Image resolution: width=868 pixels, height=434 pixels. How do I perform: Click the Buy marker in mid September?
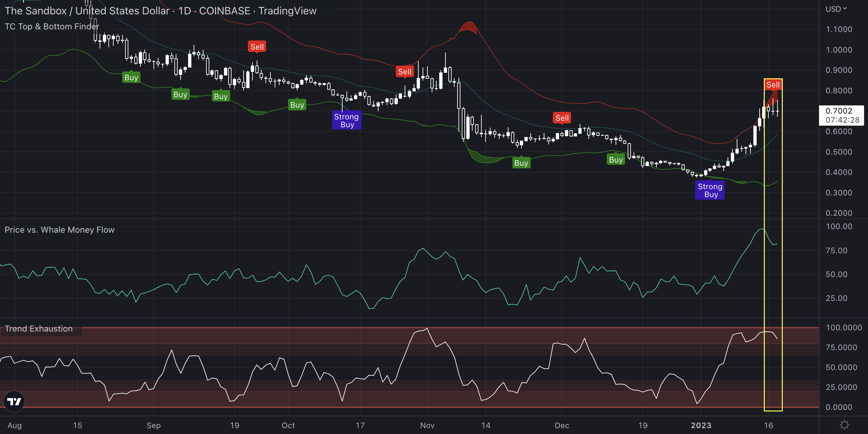point(221,96)
